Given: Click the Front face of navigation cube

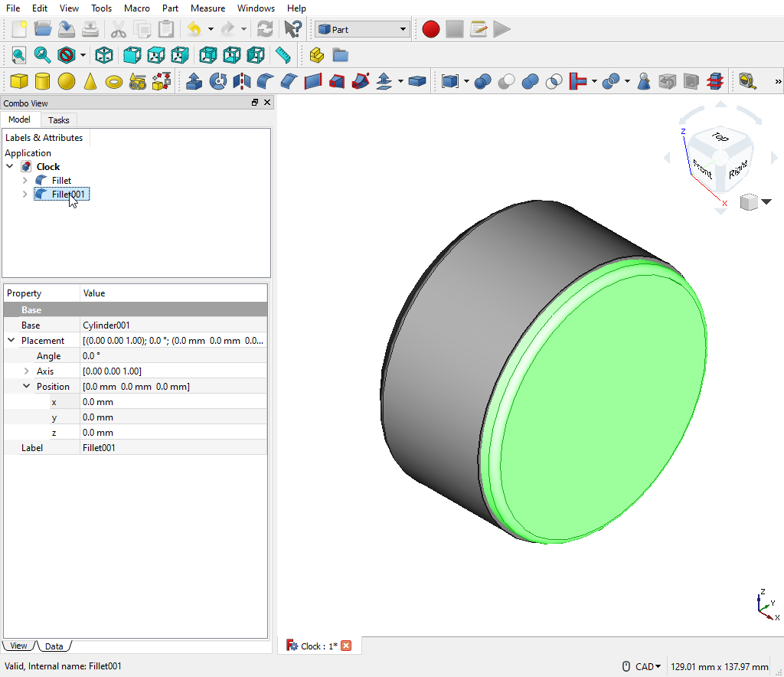Looking at the screenshot, I should pos(702,168).
